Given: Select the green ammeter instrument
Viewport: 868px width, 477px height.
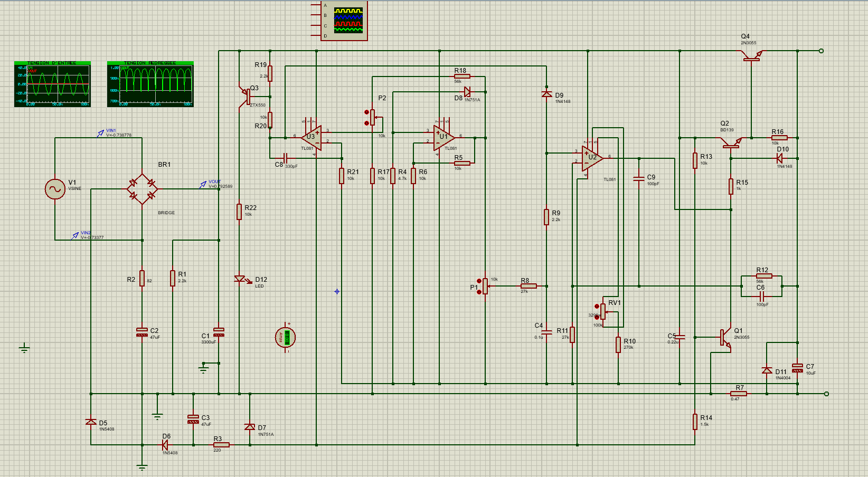Looking at the screenshot, I should 286,337.
